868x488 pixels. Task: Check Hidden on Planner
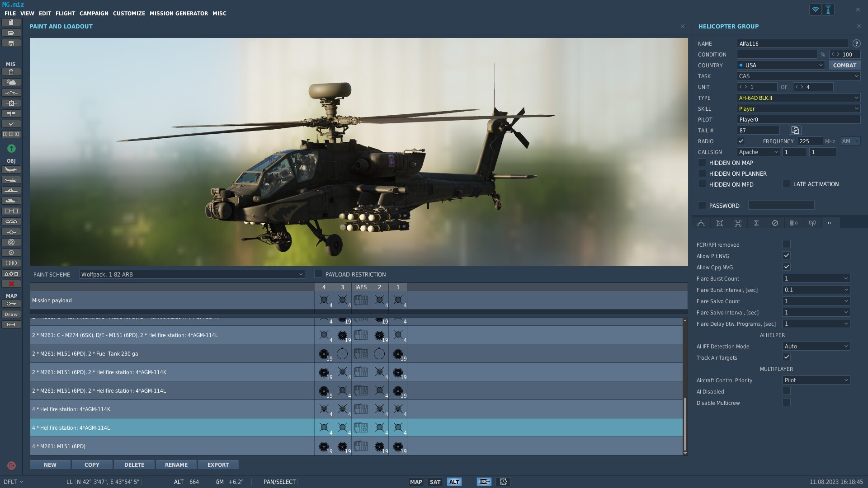click(702, 173)
